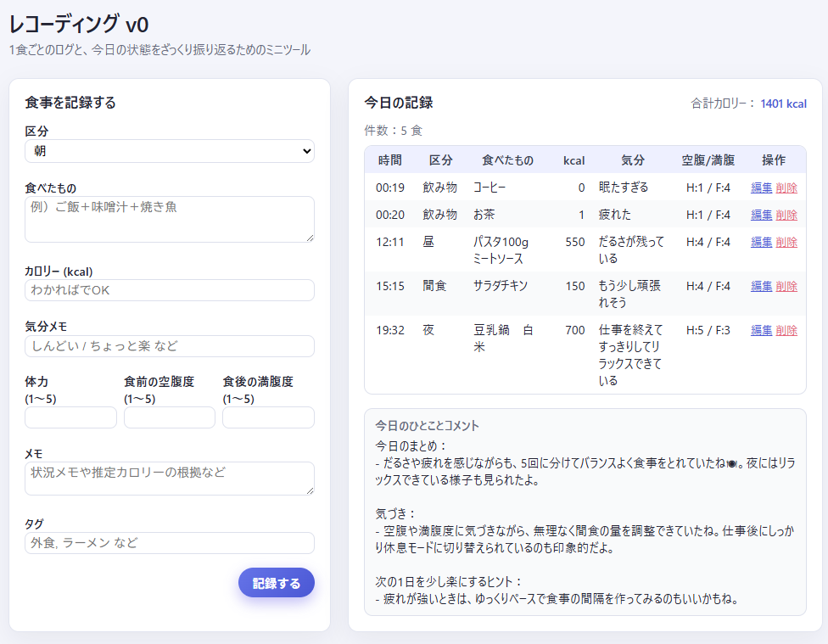828x644 pixels.
Task: Submit with the 記録する button
Action: [277, 583]
